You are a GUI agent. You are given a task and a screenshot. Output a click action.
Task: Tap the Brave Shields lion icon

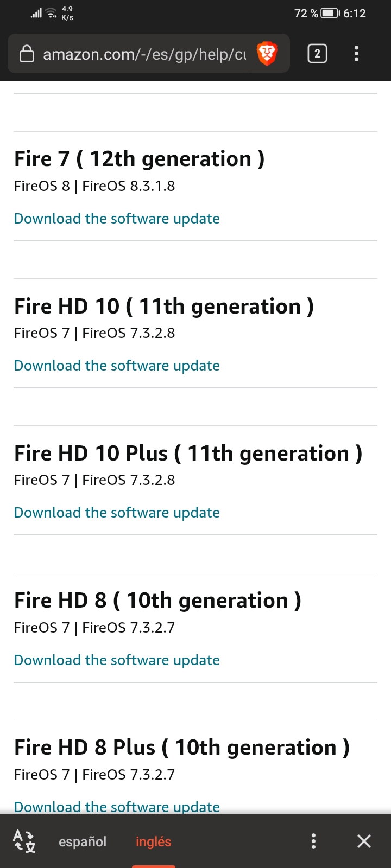(x=267, y=54)
